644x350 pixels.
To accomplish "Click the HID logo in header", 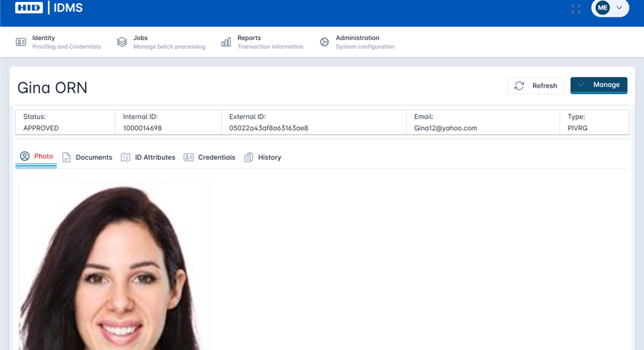I will (x=29, y=7).
